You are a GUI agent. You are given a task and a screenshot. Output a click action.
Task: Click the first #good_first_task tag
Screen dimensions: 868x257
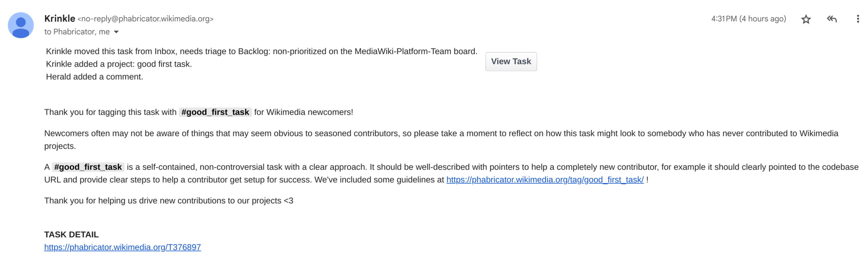[215, 112]
